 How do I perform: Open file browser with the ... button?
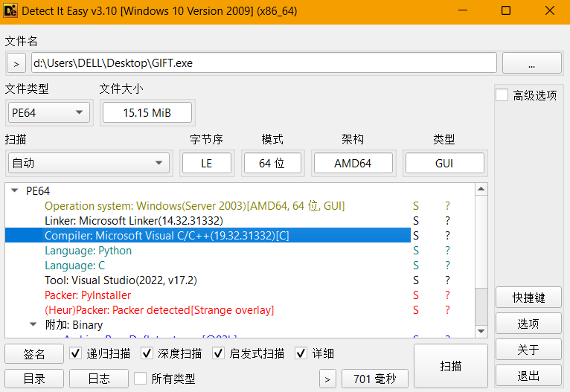point(531,63)
